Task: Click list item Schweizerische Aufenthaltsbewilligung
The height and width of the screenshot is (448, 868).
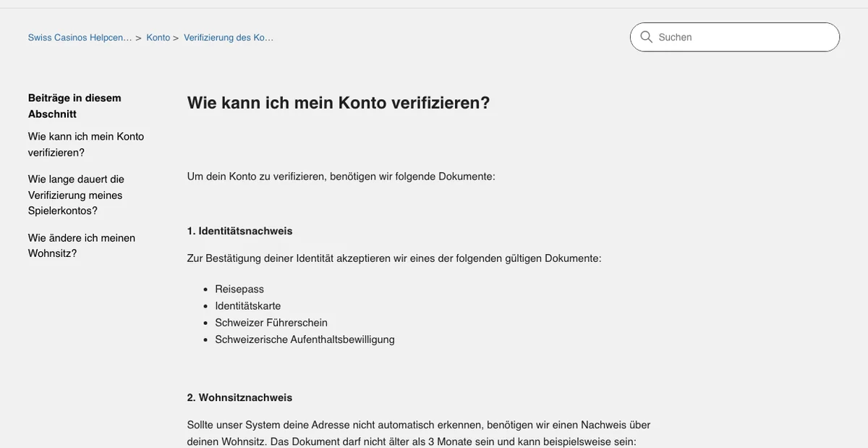Action: pos(305,339)
